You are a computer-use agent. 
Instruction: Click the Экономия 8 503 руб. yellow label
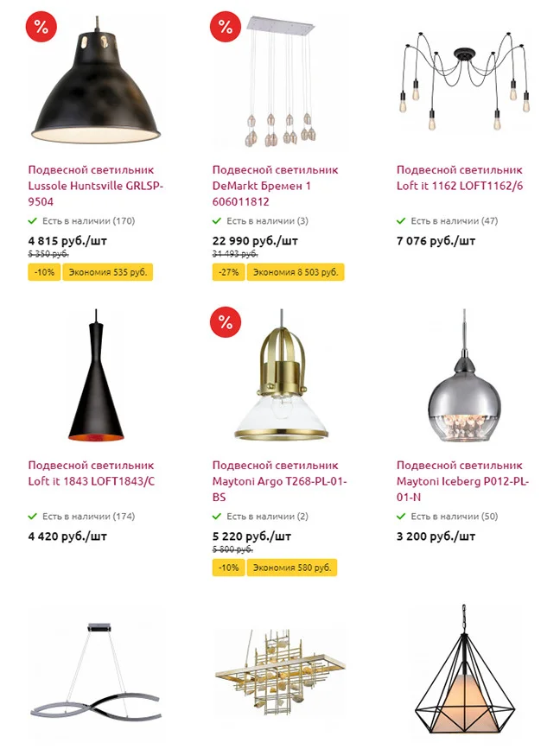pos(296,272)
